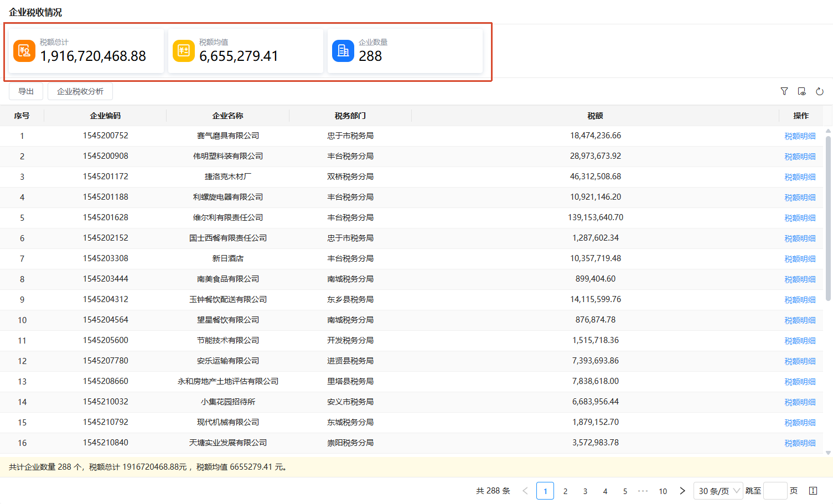This screenshot has height=504, width=833.
Task: Click tax amount 10,921,146.20
Action: (x=596, y=197)
